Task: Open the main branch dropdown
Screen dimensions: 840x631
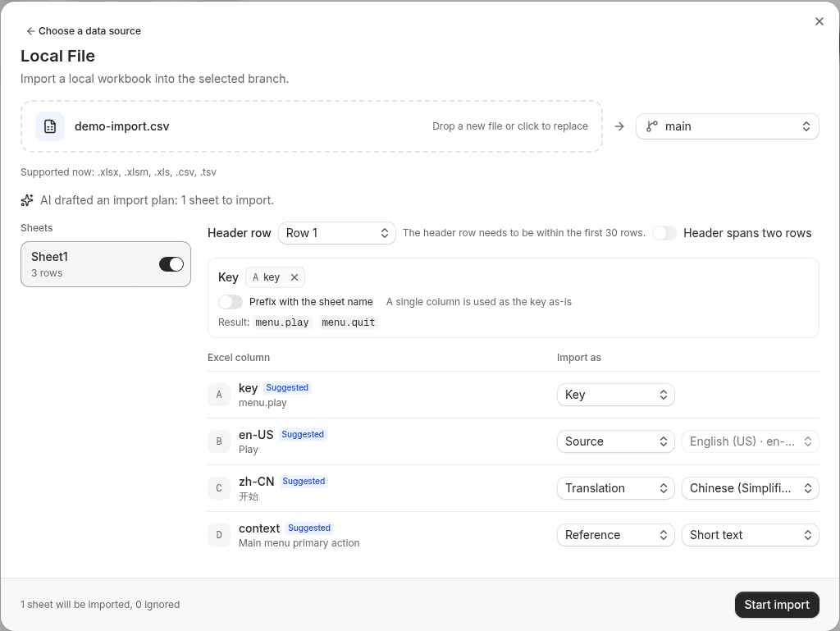Action: pos(727,126)
